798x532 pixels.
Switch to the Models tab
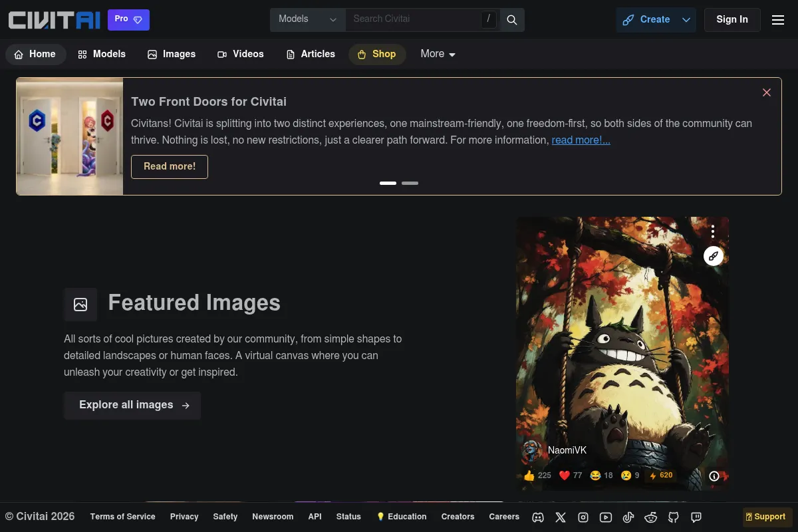(x=102, y=54)
